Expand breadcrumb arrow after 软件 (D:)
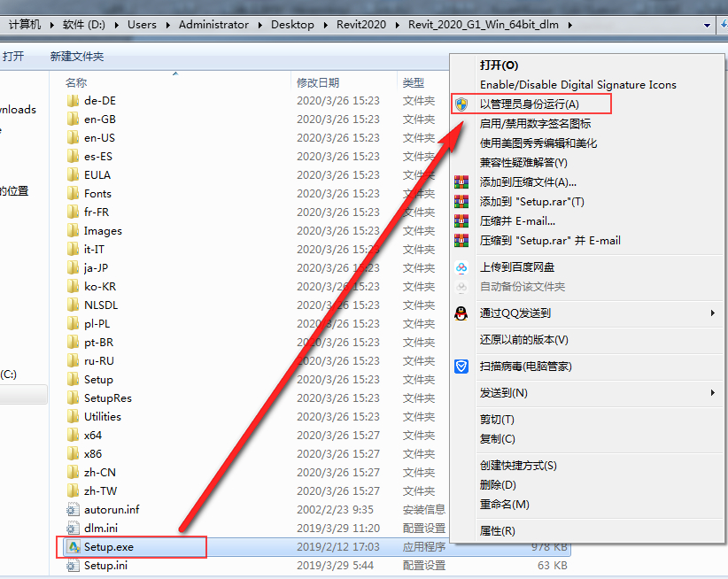 [x=117, y=25]
